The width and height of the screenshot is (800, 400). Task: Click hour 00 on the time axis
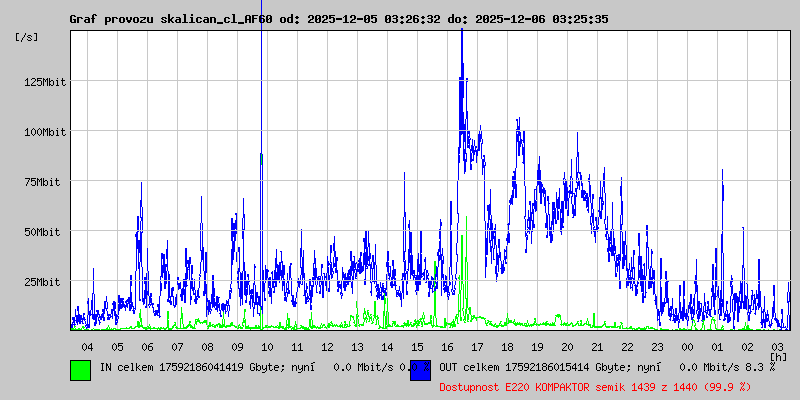(687, 347)
